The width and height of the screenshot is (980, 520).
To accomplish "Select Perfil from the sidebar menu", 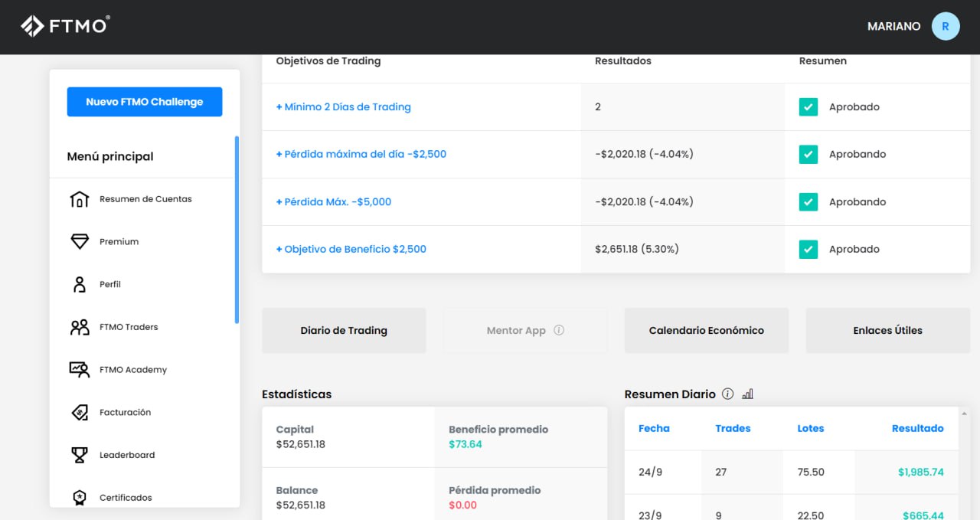I will [x=110, y=284].
